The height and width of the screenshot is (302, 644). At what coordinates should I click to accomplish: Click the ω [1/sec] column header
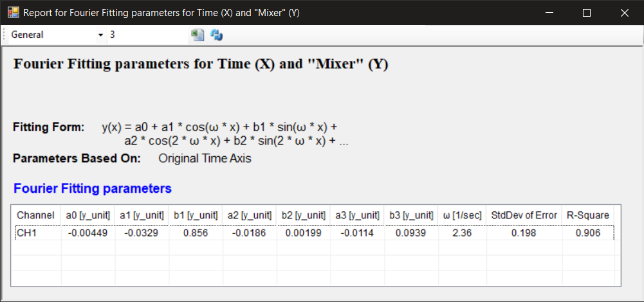point(463,215)
